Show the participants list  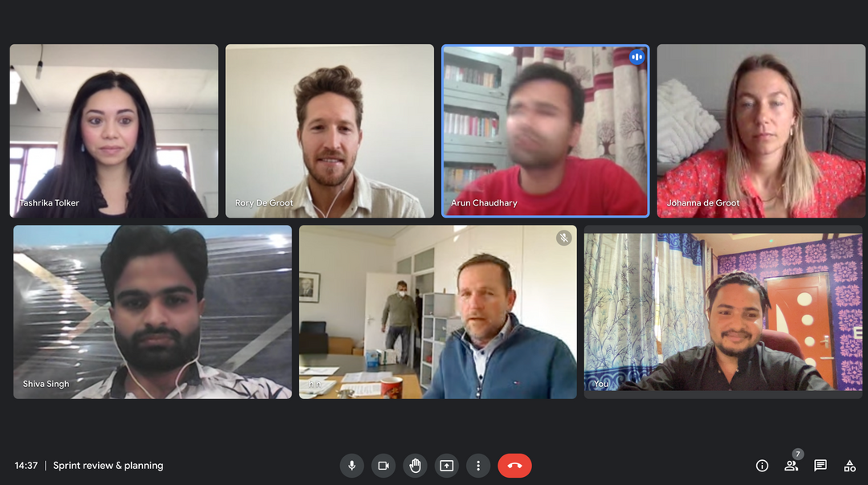[x=791, y=466]
